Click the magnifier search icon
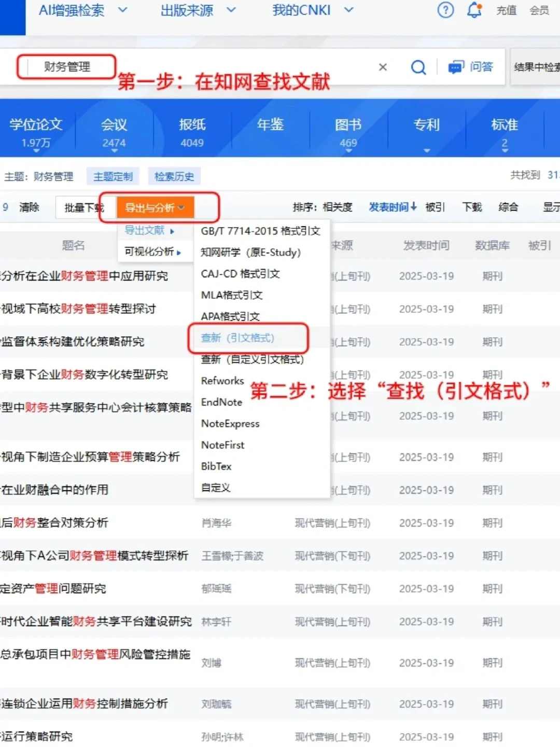The image size is (560, 747). coord(418,67)
